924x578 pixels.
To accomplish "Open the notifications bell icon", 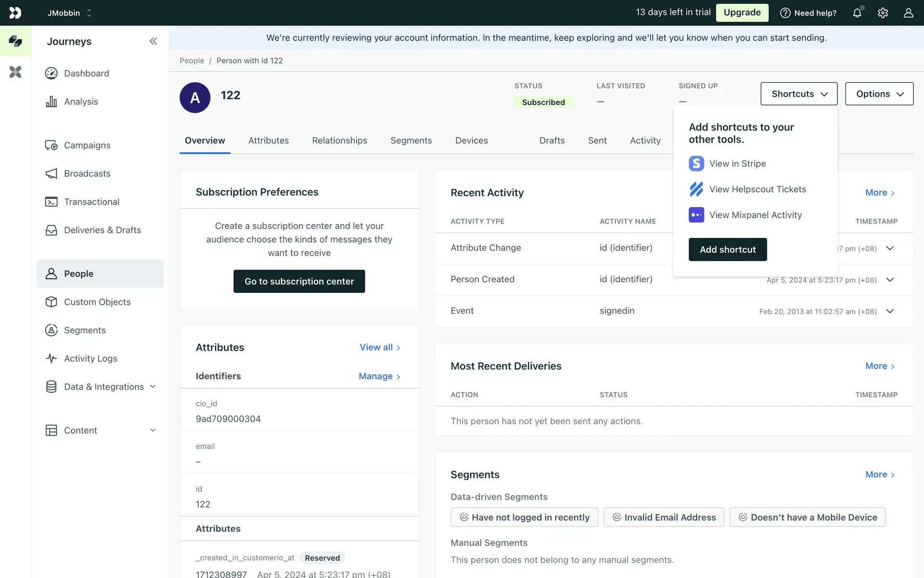I will tap(857, 13).
